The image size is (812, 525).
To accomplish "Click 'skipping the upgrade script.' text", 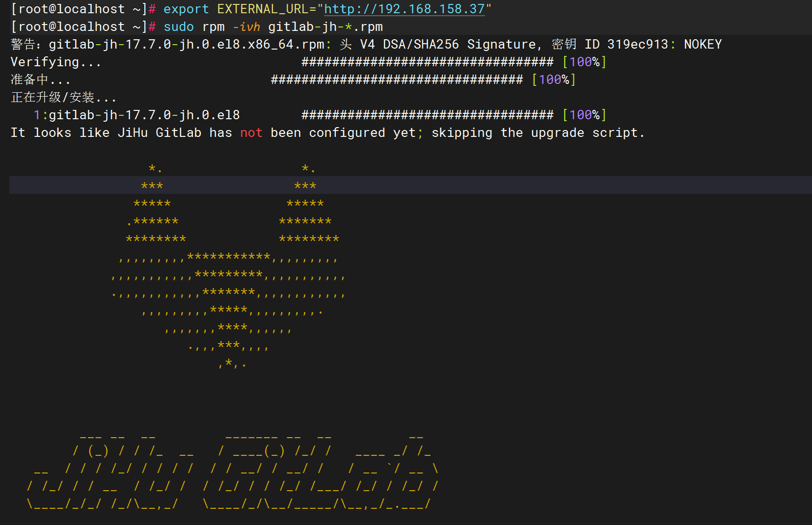I will tap(538, 133).
